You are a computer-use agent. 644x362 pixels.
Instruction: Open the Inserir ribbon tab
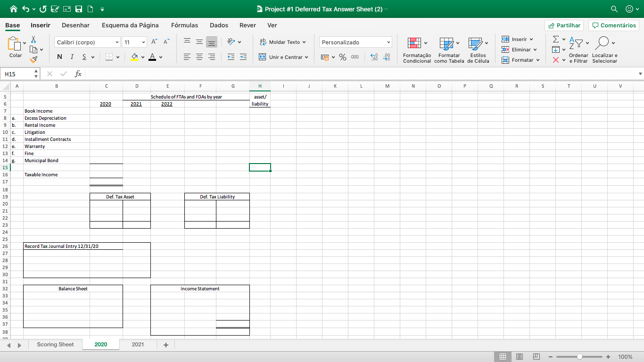click(41, 25)
